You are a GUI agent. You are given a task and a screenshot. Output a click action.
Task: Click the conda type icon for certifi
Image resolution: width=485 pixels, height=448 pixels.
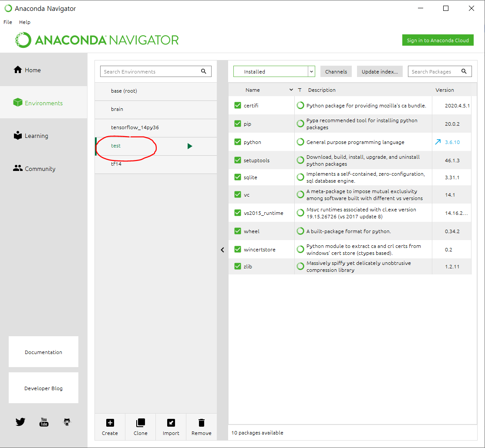click(x=300, y=105)
